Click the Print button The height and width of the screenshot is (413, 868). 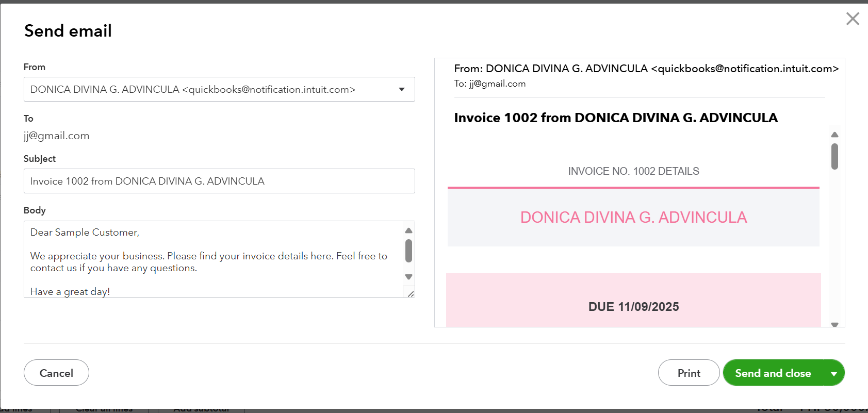[689, 373]
